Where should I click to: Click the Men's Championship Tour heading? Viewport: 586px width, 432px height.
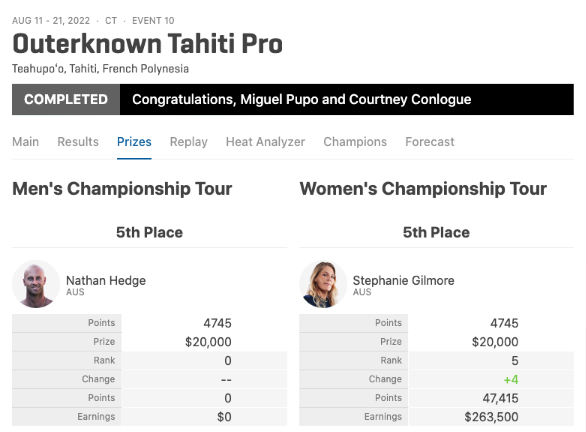(122, 189)
